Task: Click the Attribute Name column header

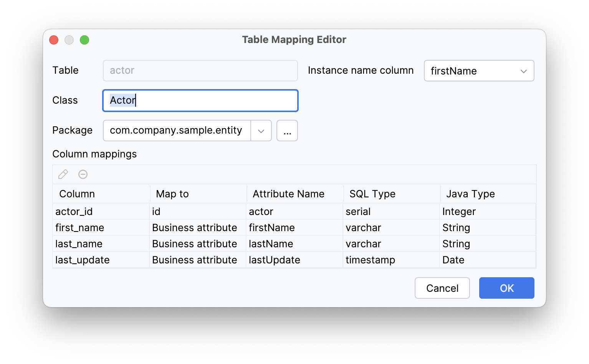Action: pyautogui.click(x=288, y=194)
